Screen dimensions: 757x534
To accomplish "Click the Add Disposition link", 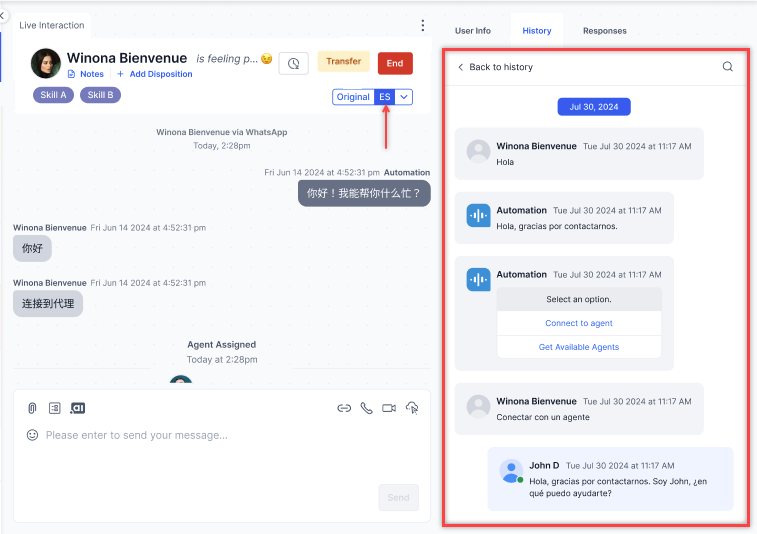I will pyautogui.click(x=160, y=74).
